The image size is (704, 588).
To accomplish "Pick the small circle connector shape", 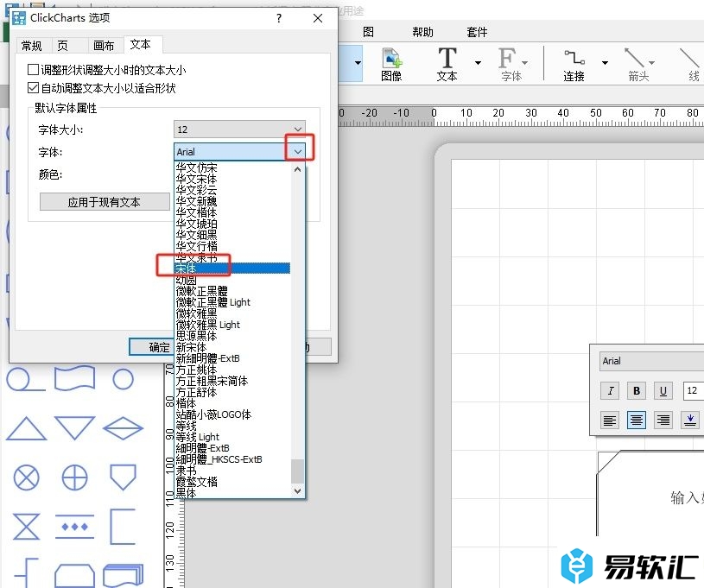I will tap(123, 379).
